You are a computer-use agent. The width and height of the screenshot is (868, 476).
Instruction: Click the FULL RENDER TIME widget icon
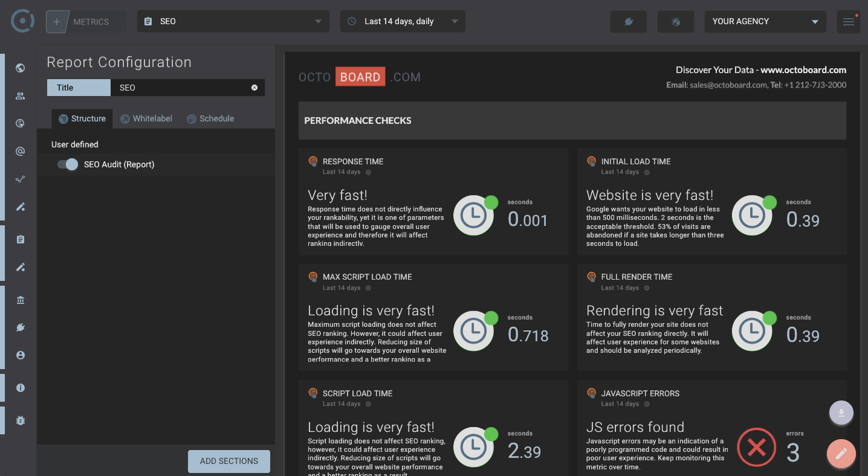tap(592, 277)
